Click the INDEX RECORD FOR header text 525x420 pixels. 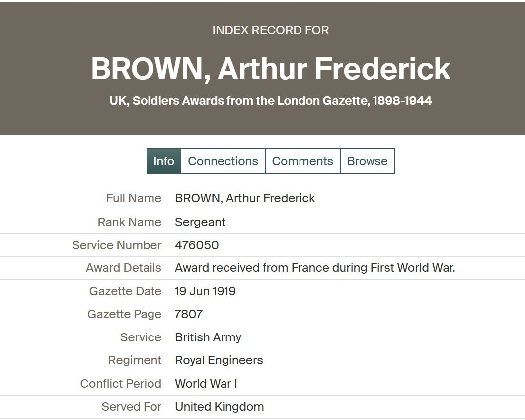pyautogui.click(x=271, y=30)
